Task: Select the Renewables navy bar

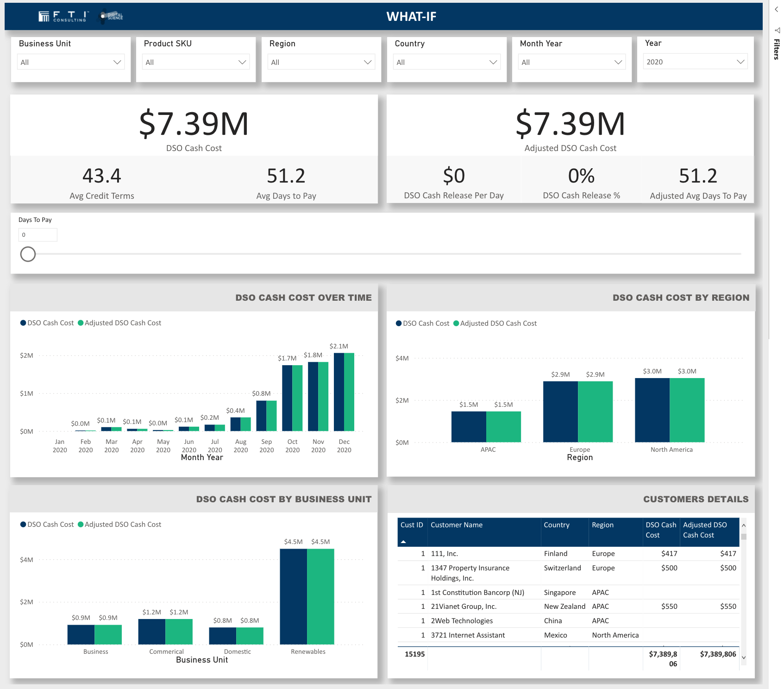Action: coord(294,597)
